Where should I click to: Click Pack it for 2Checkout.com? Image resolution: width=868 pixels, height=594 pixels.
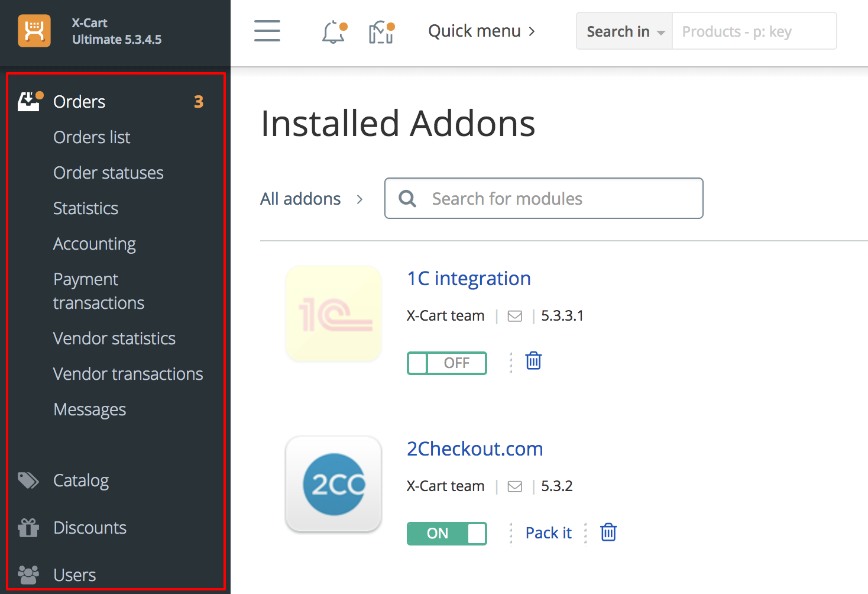pyautogui.click(x=548, y=532)
